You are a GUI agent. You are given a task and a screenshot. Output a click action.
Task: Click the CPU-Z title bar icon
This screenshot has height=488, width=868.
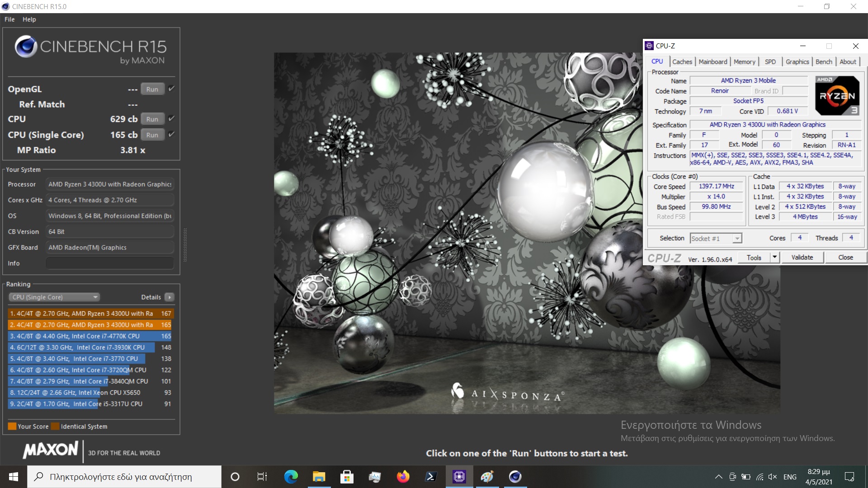point(649,46)
